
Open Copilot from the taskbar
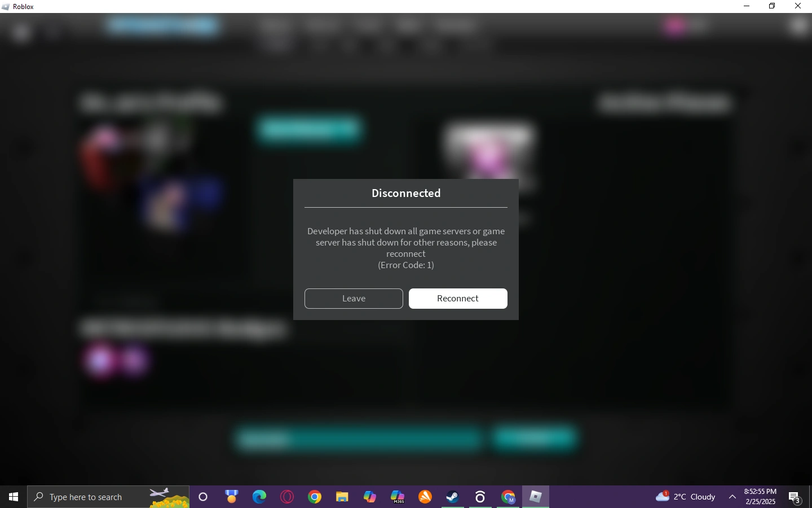click(x=370, y=497)
